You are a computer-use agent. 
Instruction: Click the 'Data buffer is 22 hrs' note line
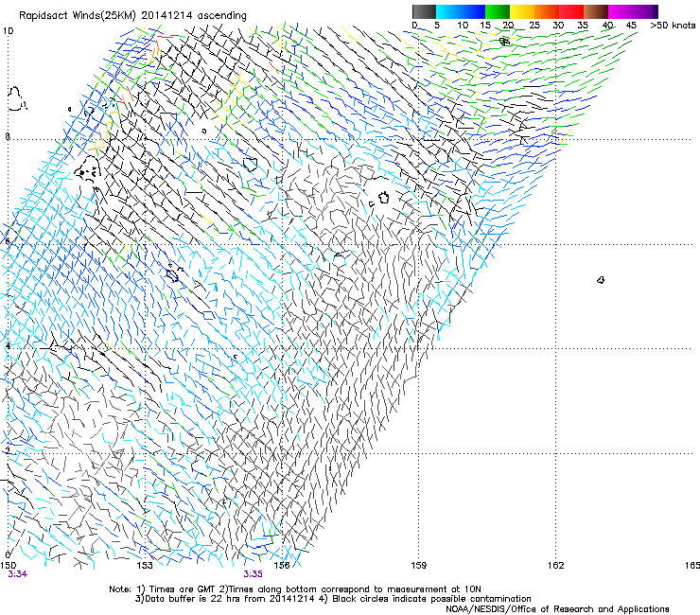click(333, 599)
